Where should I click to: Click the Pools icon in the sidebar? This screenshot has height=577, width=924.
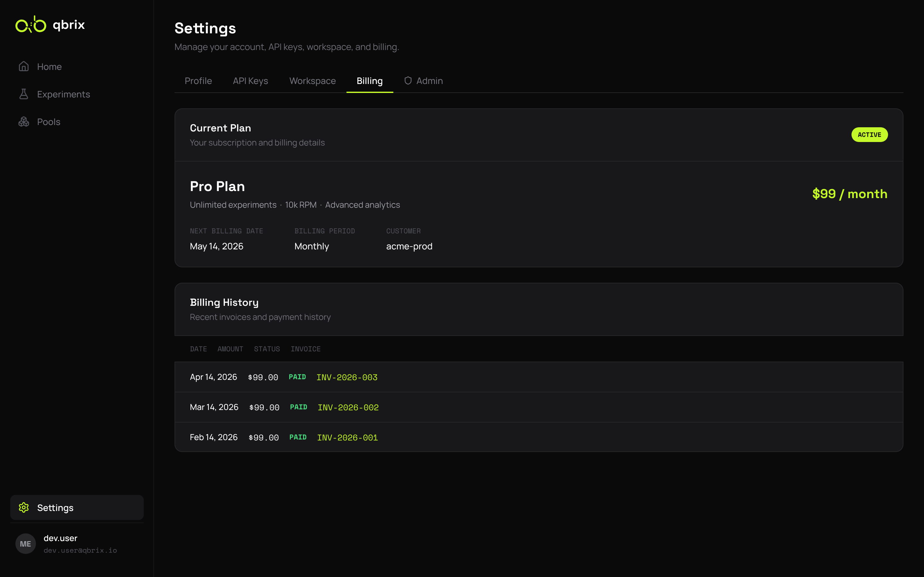click(x=24, y=121)
